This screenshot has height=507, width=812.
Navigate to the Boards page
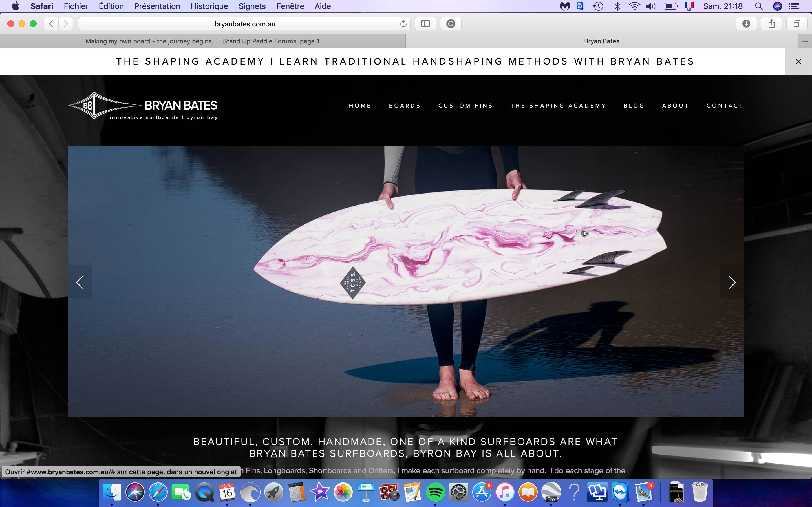(x=405, y=106)
